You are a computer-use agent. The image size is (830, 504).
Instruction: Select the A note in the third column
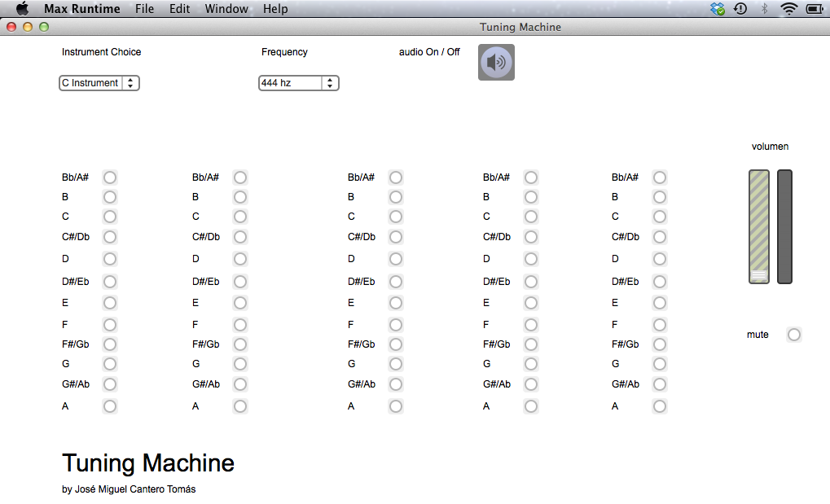(395, 406)
